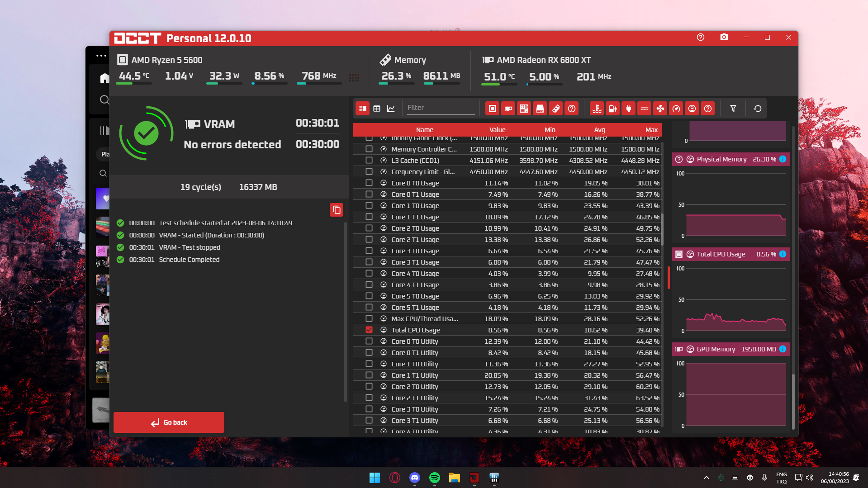Switch to the table layout view
This screenshot has width=868, height=488.
(x=377, y=109)
